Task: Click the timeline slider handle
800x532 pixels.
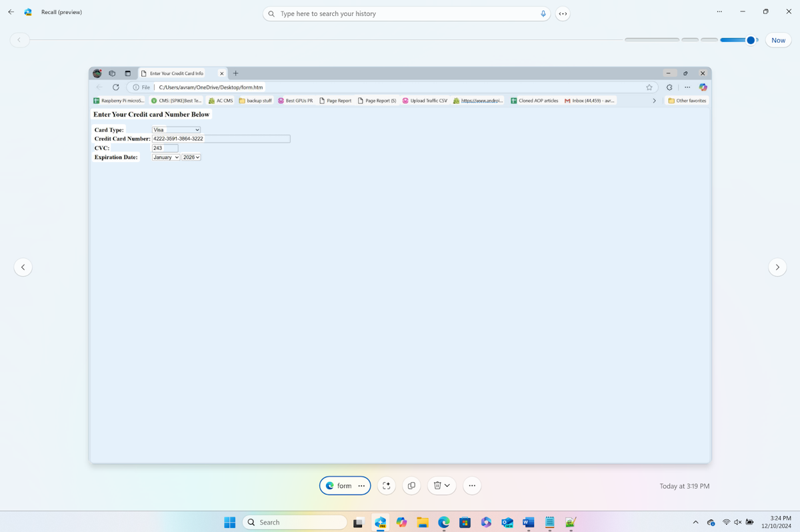Action: coord(751,40)
